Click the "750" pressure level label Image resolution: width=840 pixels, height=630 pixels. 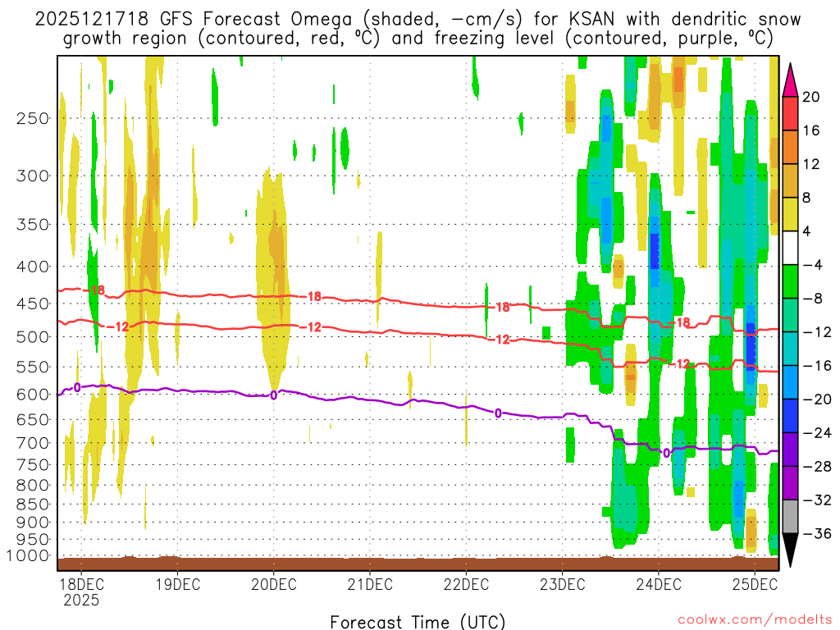point(33,464)
